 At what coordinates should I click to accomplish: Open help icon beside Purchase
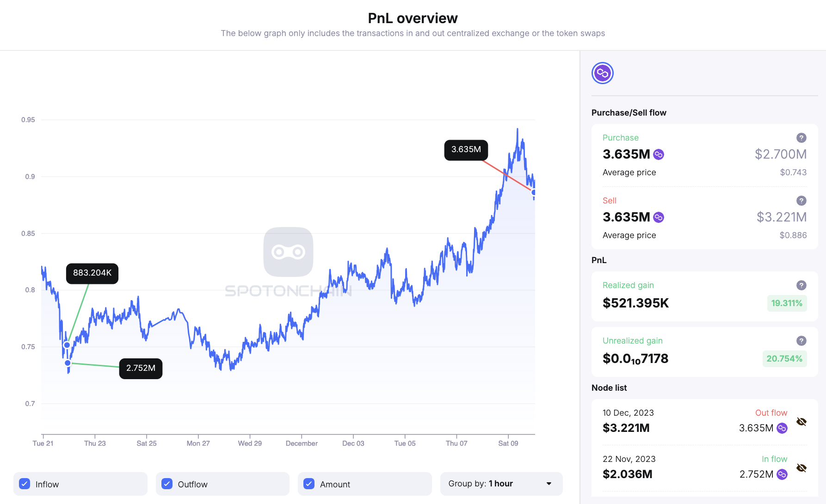tap(801, 138)
